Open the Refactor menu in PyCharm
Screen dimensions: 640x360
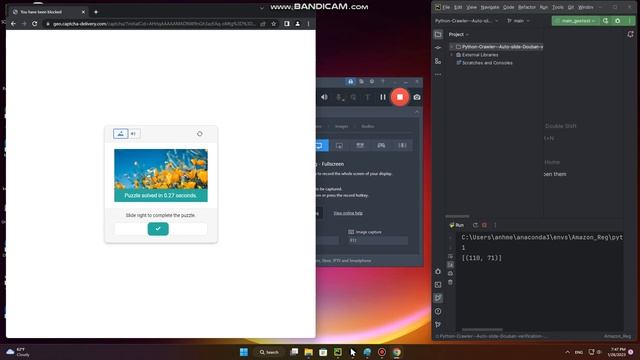pyautogui.click(x=527, y=7)
